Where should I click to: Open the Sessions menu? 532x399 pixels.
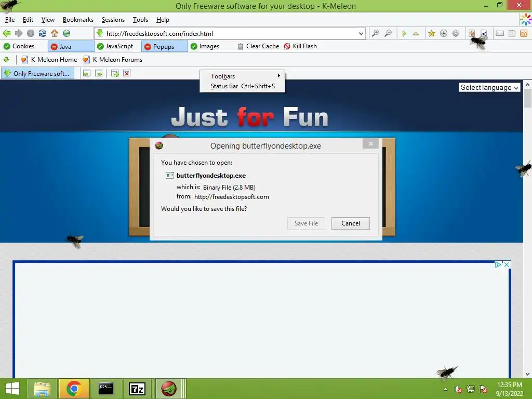[x=113, y=20]
